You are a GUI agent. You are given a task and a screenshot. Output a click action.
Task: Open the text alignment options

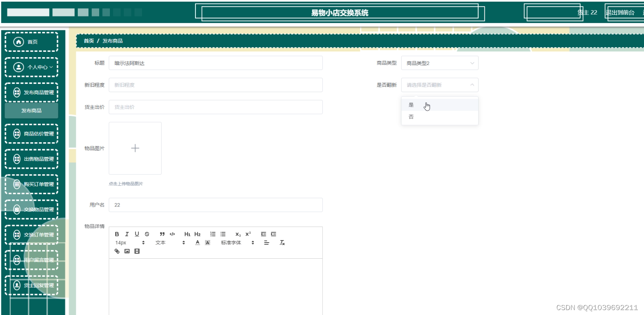tap(266, 243)
